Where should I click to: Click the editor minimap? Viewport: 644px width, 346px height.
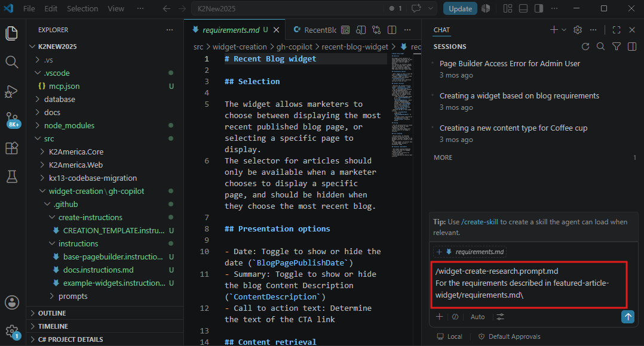pyautogui.click(x=401, y=104)
